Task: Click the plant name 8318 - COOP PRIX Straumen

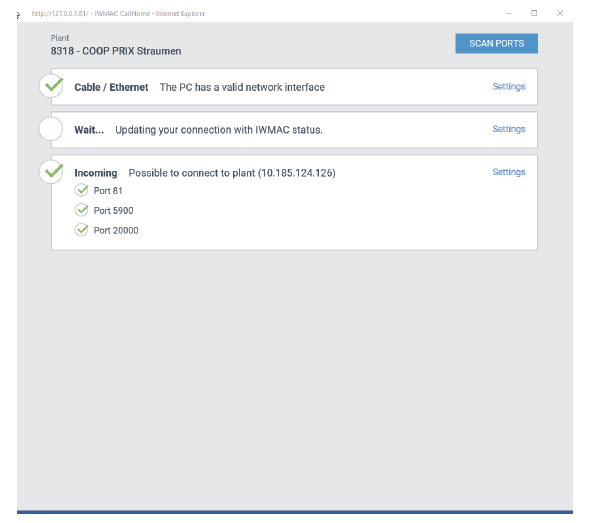Action: coord(116,51)
